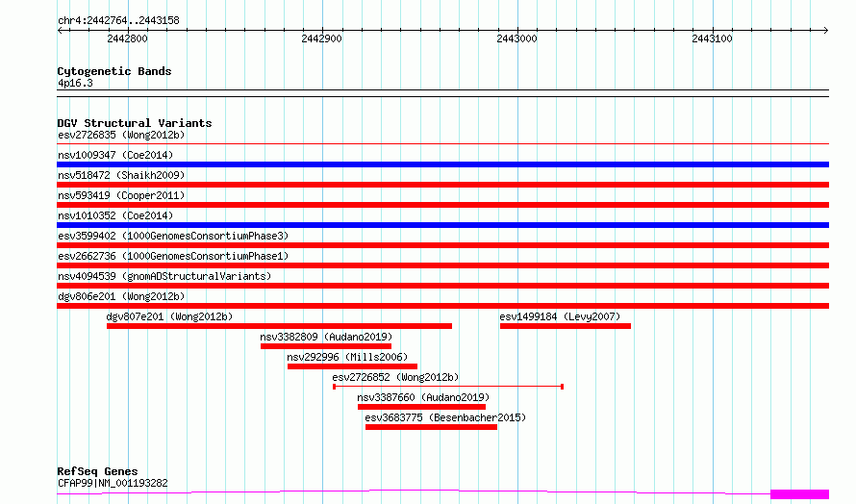Screen dimensions: 856x504
Task: Click the chr4:2442764..2443158 coordinate label
Action: (x=118, y=21)
